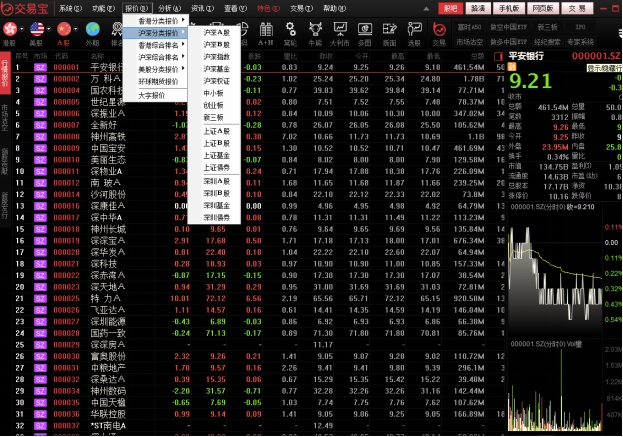Click the 外期 globe icon
The image size is (623, 437).
click(x=92, y=29)
